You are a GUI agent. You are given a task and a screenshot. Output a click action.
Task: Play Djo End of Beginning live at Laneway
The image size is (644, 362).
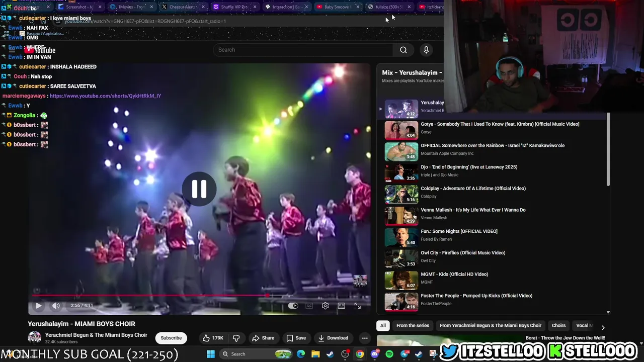[493, 172]
